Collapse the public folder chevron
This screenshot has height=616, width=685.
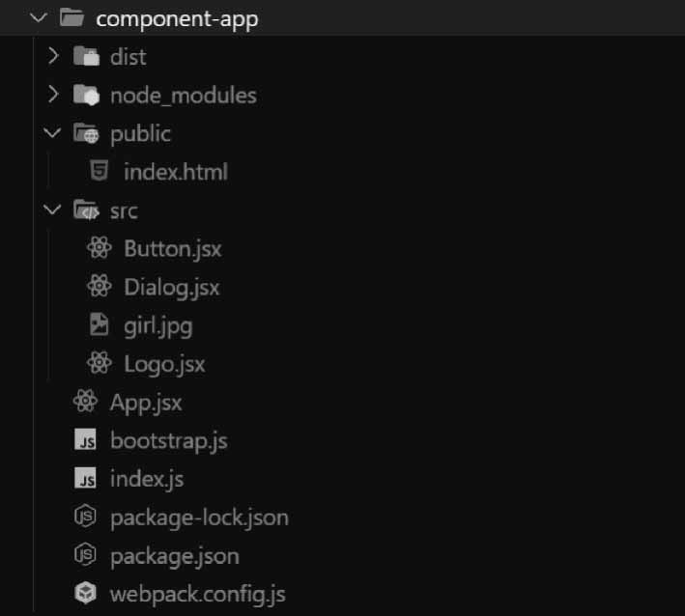coord(53,133)
